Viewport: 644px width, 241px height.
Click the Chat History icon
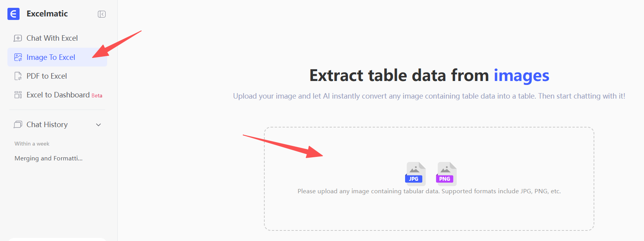18,125
